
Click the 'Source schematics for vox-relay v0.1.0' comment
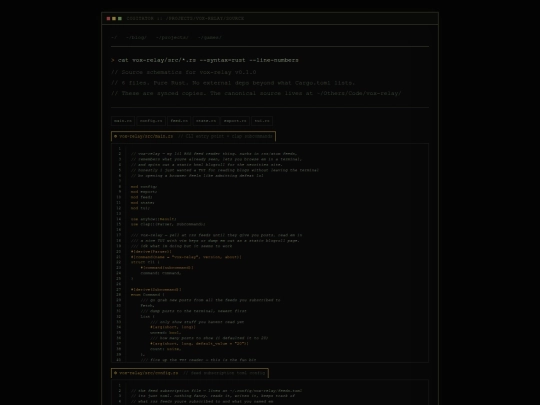(184, 72)
